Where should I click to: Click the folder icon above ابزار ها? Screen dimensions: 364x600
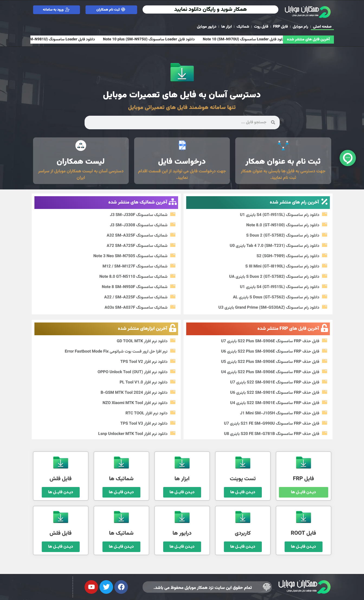point(182,463)
